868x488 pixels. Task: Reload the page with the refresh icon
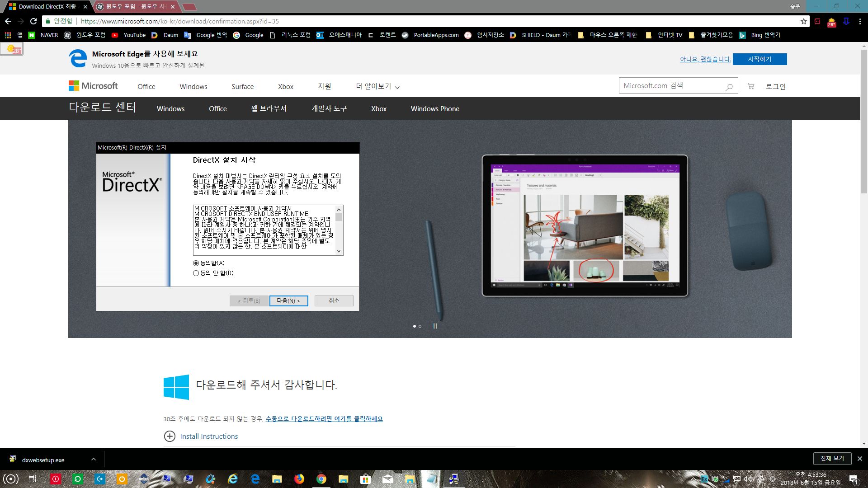(33, 21)
